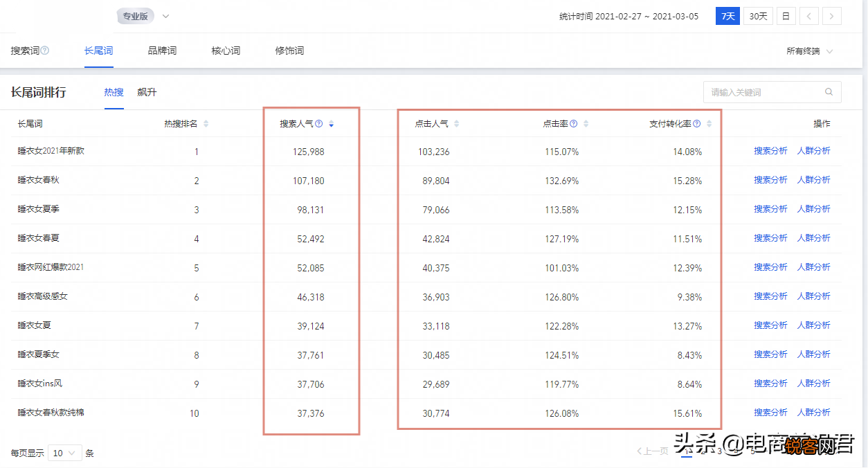
Task: Switch to 搜索词 tab
Action: point(25,51)
